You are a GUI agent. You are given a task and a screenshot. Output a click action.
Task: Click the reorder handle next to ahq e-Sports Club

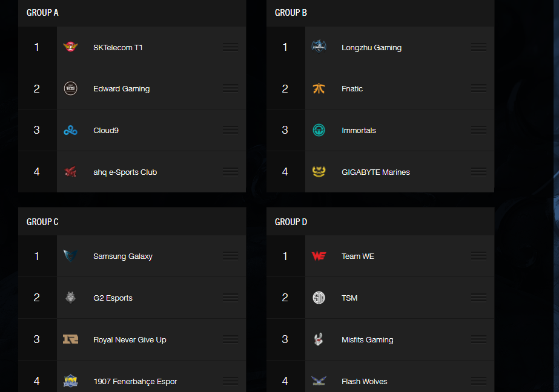[x=230, y=172]
